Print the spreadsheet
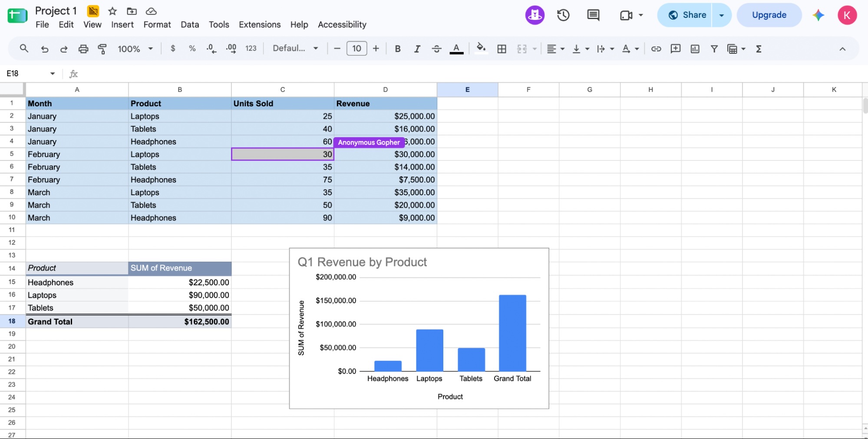The image size is (868, 439). (x=83, y=49)
